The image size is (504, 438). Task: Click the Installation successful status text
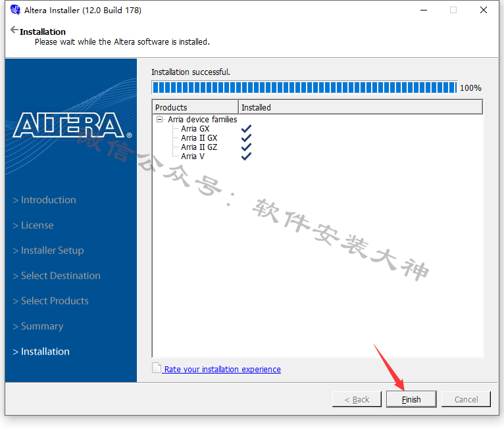[191, 72]
